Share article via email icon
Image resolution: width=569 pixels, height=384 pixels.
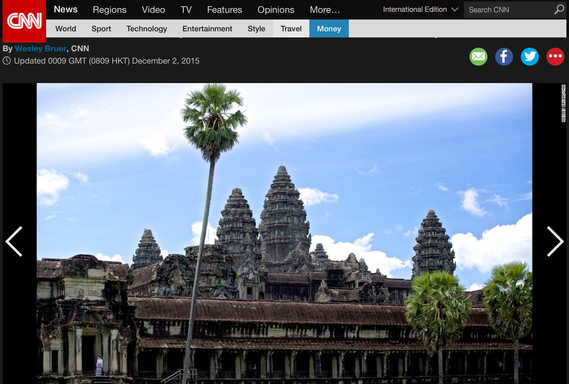coord(478,57)
